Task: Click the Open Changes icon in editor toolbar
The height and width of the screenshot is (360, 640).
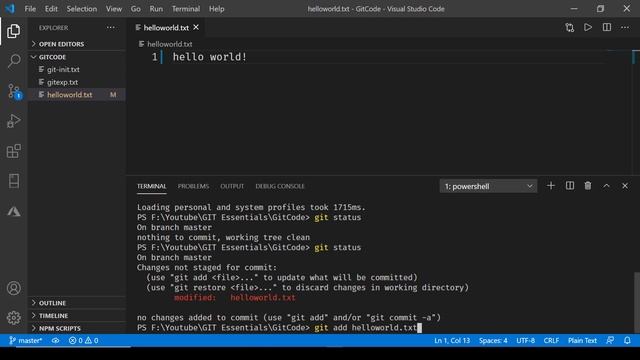Action: (569, 27)
